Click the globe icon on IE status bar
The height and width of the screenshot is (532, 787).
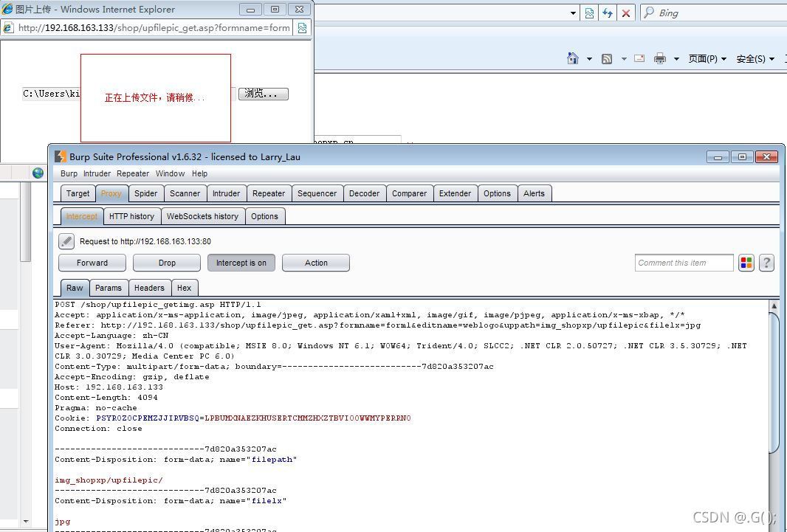pos(38,173)
